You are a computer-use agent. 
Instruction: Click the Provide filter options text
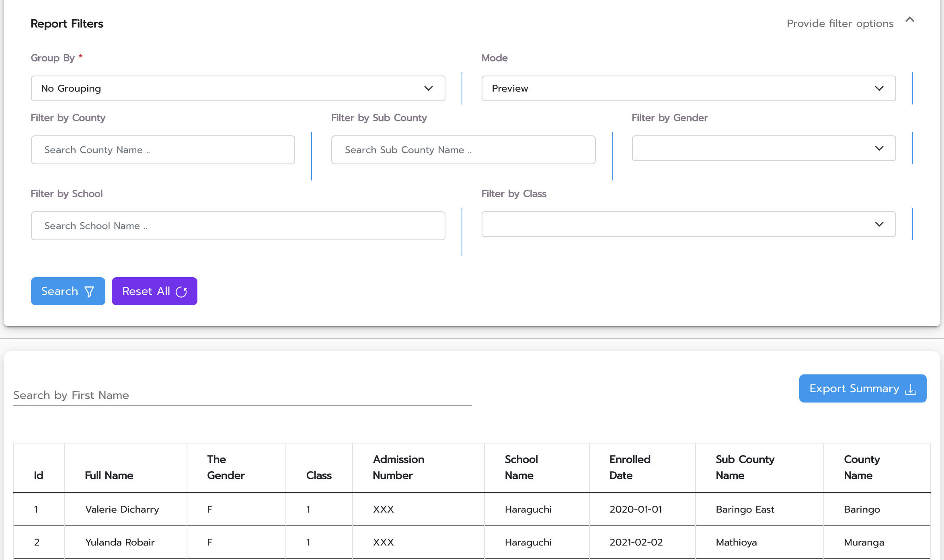840,24
